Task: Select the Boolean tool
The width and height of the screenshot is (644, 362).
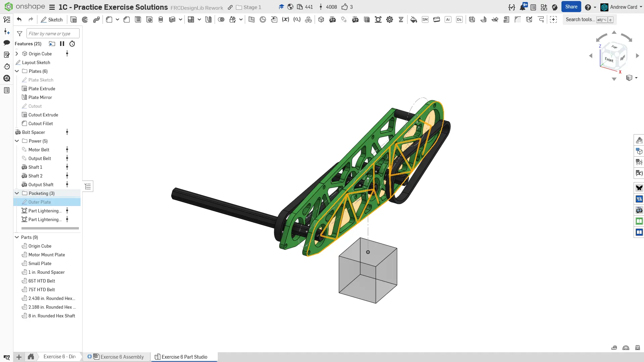Action: point(221,19)
